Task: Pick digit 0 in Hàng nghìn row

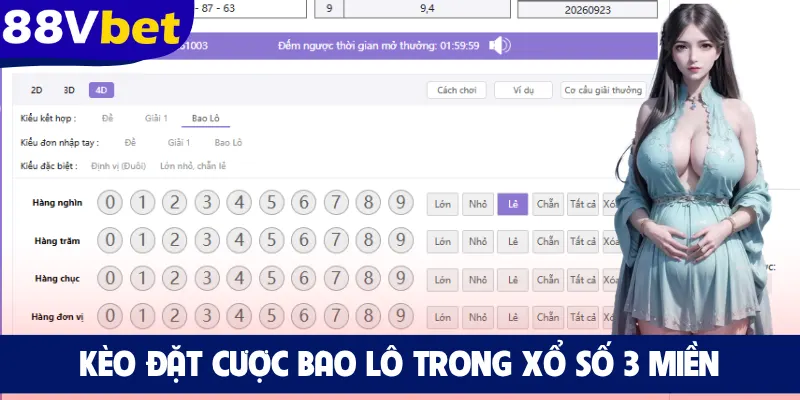Action: click(x=110, y=203)
